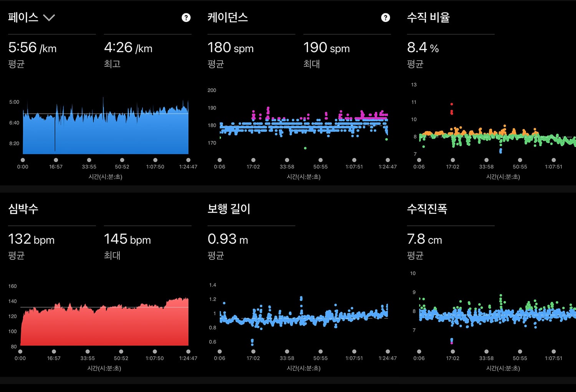Image resolution: width=576 pixels, height=392 pixels.
Task: Click the 145 bpm maximum heart rate value
Action: (127, 240)
